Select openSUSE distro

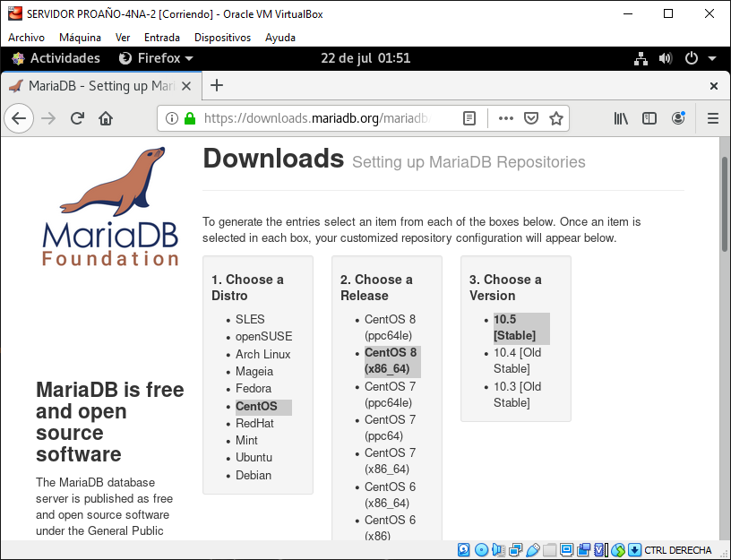pos(264,337)
